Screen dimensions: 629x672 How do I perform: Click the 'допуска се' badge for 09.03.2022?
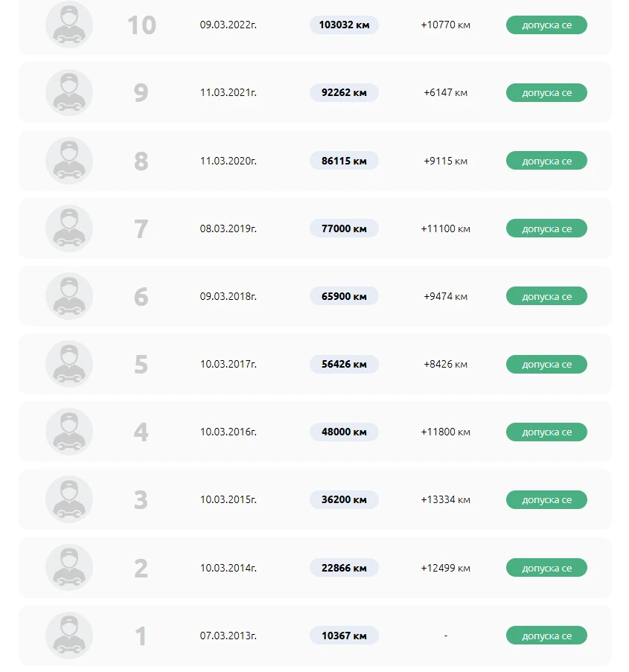click(546, 25)
